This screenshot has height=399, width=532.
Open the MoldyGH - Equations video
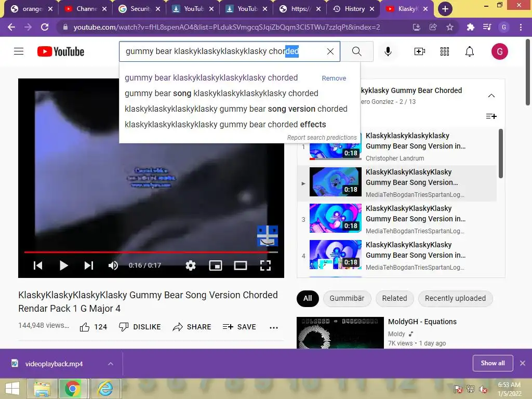point(422,322)
